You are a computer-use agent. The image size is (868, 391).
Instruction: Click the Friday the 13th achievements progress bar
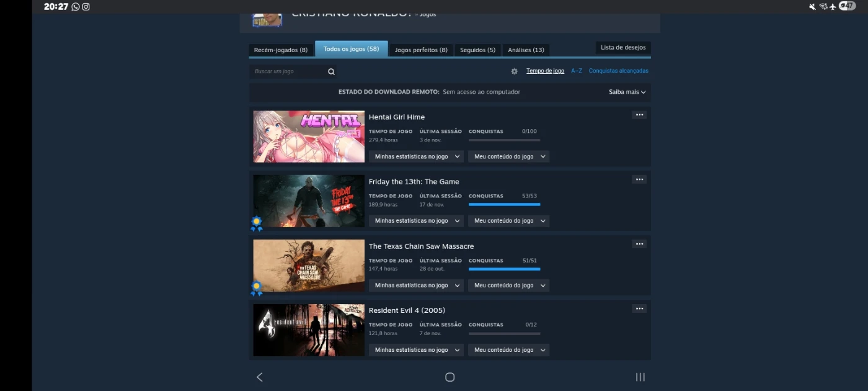[x=504, y=204]
